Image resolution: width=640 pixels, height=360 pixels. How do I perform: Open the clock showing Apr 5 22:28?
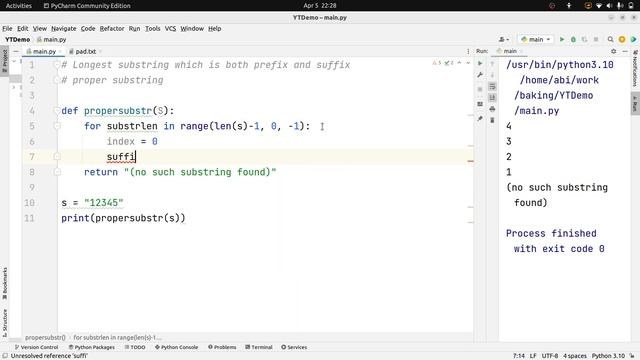click(x=320, y=6)
